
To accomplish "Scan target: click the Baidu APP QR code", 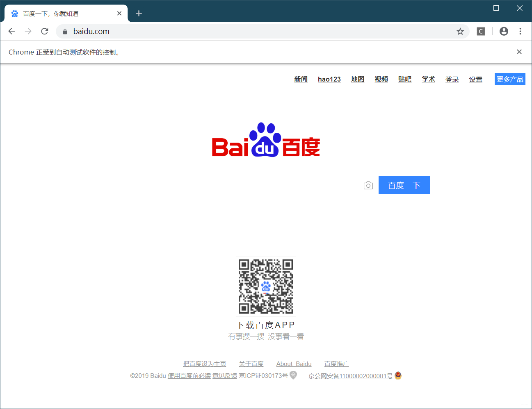I will 266,286.
